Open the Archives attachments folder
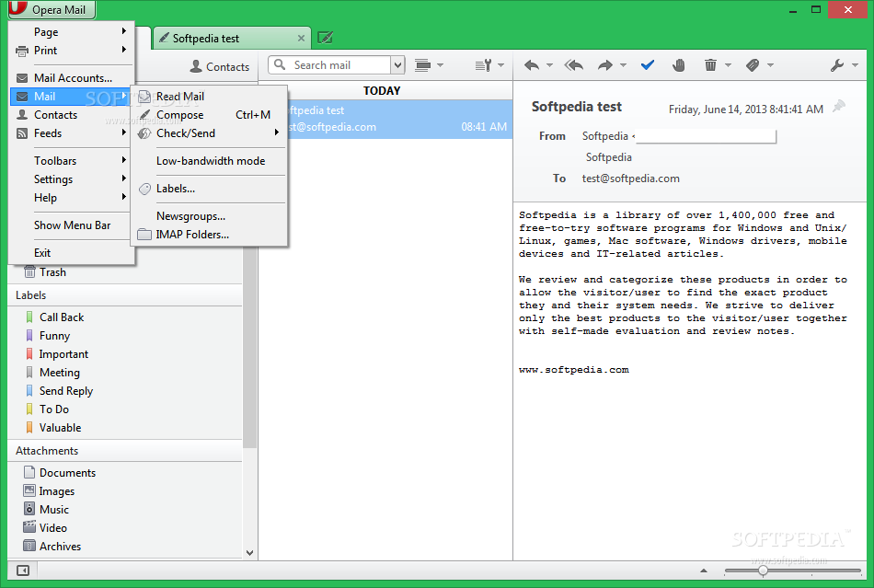Screen dimensions: 874x588 (60, 547)
